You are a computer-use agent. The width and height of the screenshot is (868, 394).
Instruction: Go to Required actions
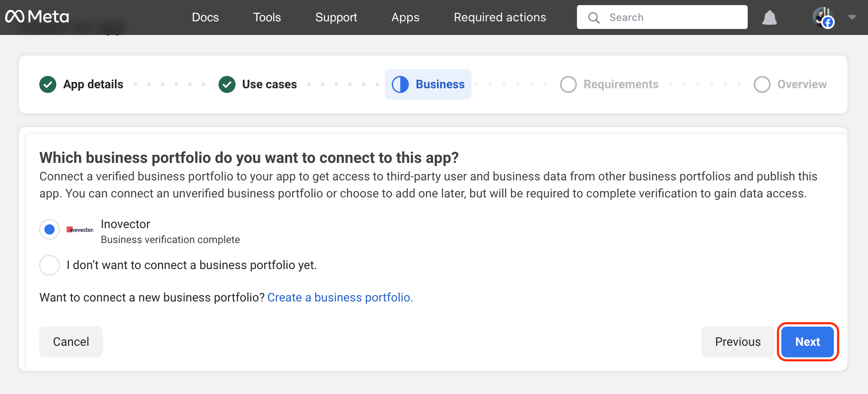click(500, 17)
